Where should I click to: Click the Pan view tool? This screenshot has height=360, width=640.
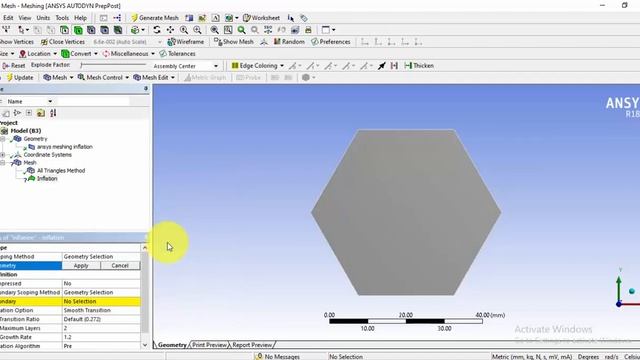170,30
